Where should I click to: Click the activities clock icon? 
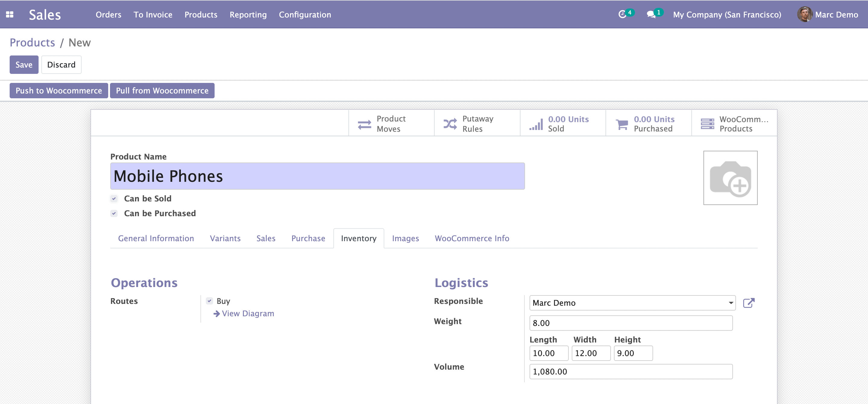[x=622, y=14]
